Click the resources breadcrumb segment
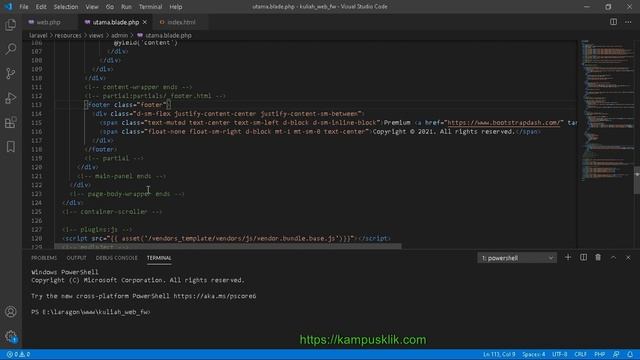The width and height of the screenshot is (640, 360). (x=68, y=36)
